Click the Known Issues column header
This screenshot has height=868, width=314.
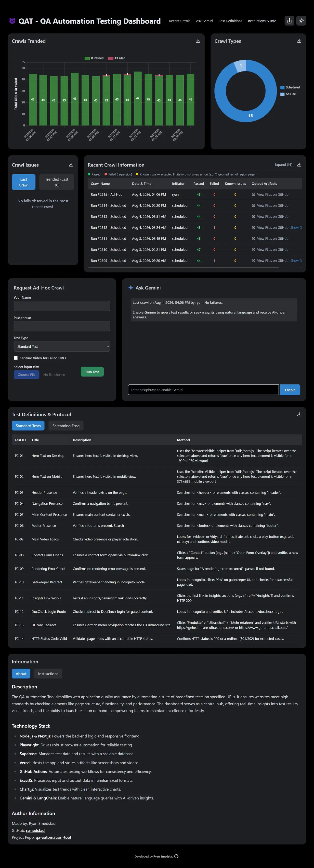tap(235, 184)
